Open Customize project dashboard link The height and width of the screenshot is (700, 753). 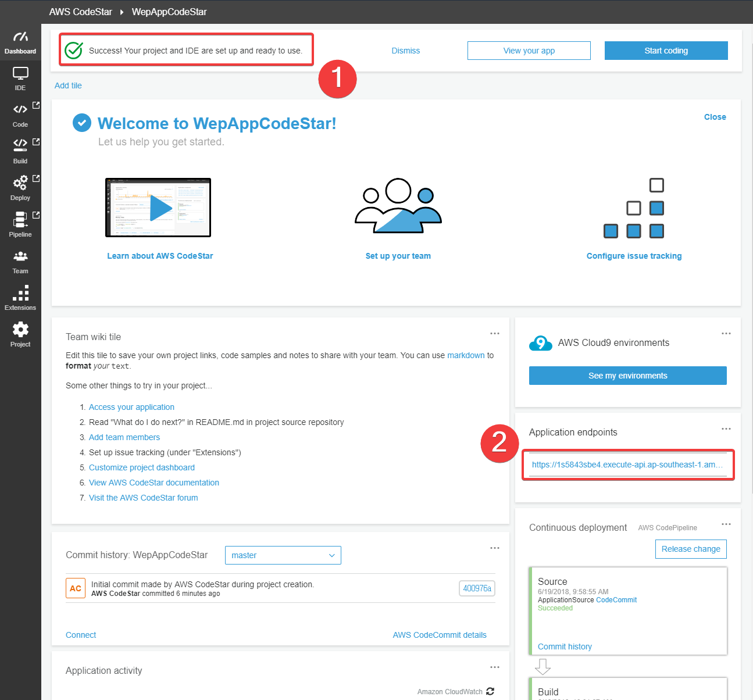142,467
